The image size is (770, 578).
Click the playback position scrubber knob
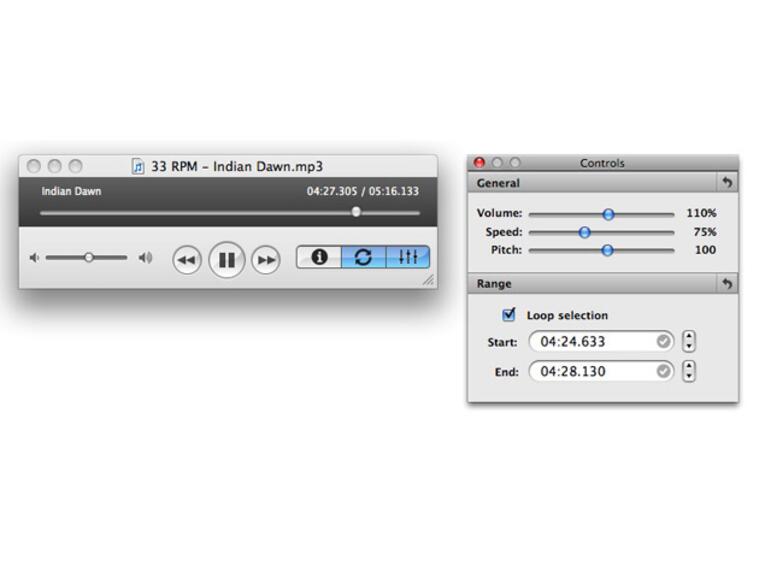[x=356, y=212]
